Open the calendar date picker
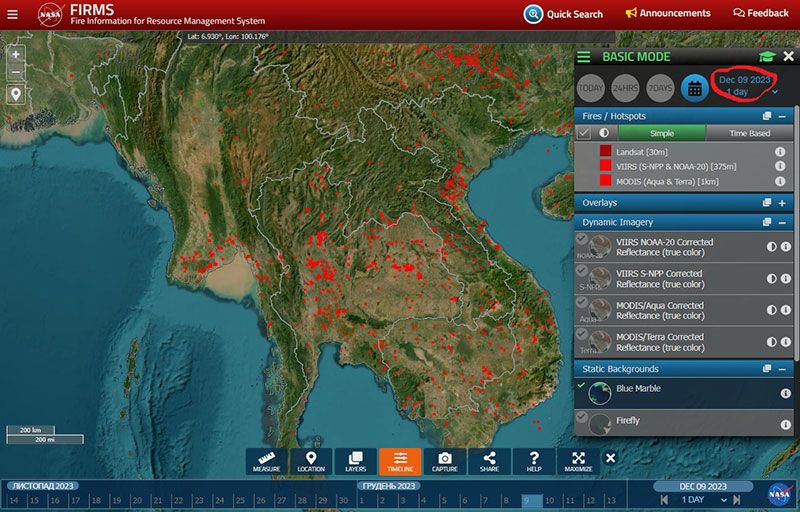The width and height of the screenshot is (800, 512). pyautogui.click(x=694, y=88)
